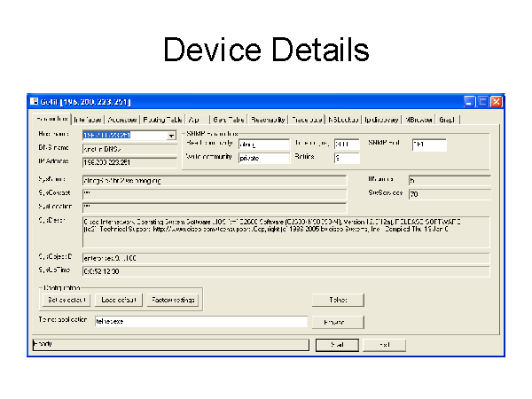Viewport: 532px width, 399px height.
Task: Open the Host name dropdown arrow
Action: tap(171, 136)
